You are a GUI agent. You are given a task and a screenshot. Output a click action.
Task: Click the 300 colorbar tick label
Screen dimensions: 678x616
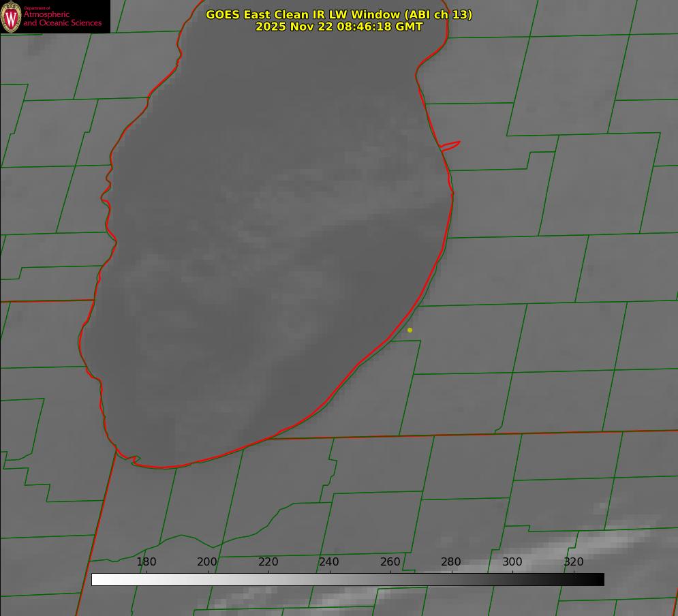[512, 562]
